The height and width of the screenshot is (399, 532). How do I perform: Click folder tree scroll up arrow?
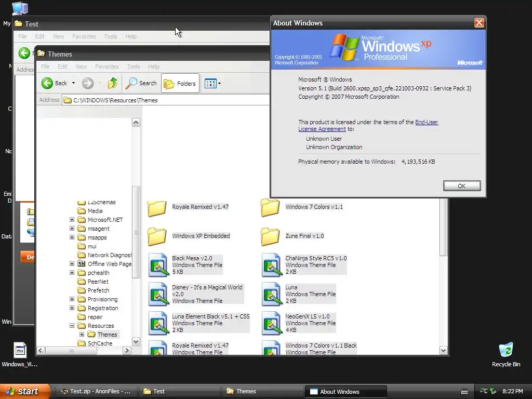pos(136,123)
